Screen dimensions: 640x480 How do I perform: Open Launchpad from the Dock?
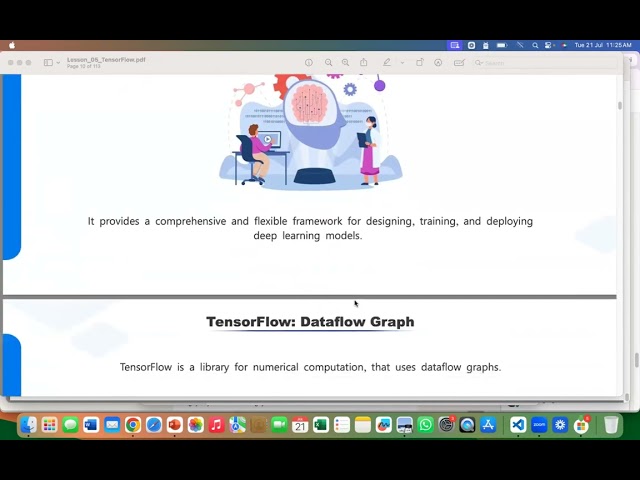[49, 425]
